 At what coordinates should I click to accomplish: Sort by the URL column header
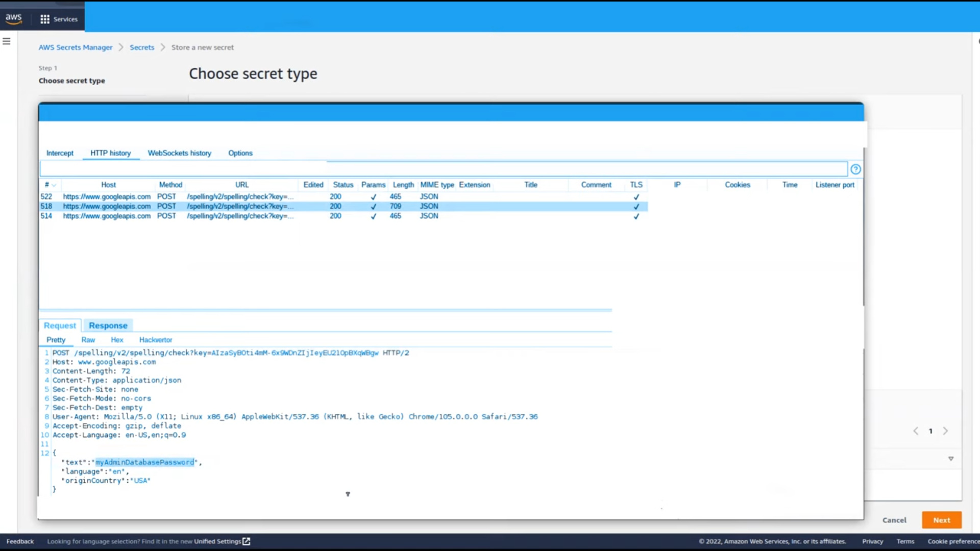click(242, 185)
